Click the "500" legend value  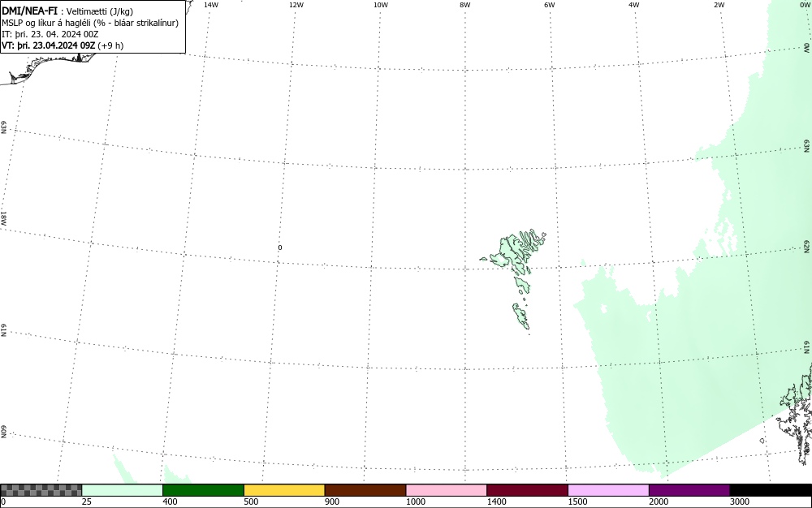[x=251, y=502]
